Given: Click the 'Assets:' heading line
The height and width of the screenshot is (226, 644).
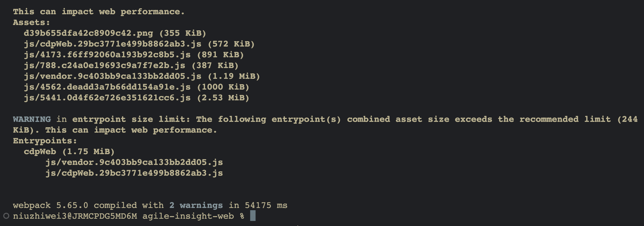Looking at the screenshot, I should (x=31, y=22).
